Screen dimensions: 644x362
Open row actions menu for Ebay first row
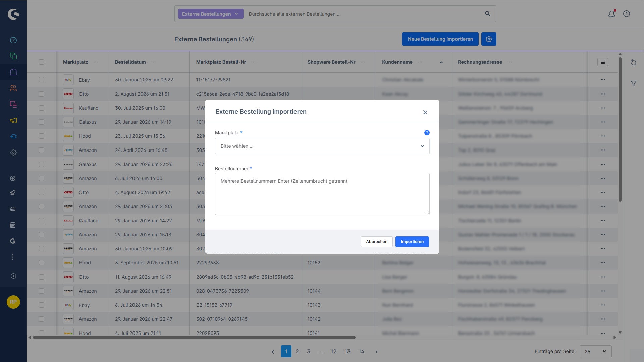pos(603,80)
